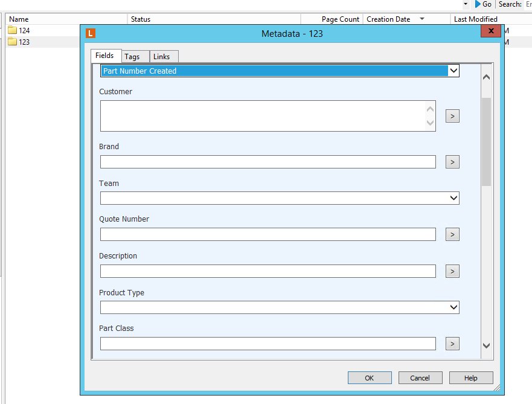Image resolution: width=532 pixels, height=404 pixels.
Task: Click the scroll down arrow in Fields panel
Action: [486, 345]
